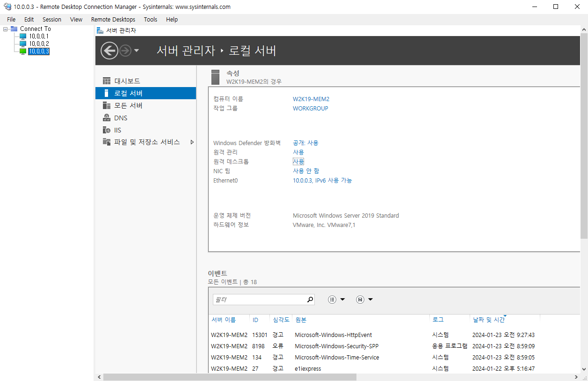Select 로컬 서버 in the sidebar
Image resolution: width=588 pixels, height=381 pixels.
pyautogui.click(x=145, y=93)
